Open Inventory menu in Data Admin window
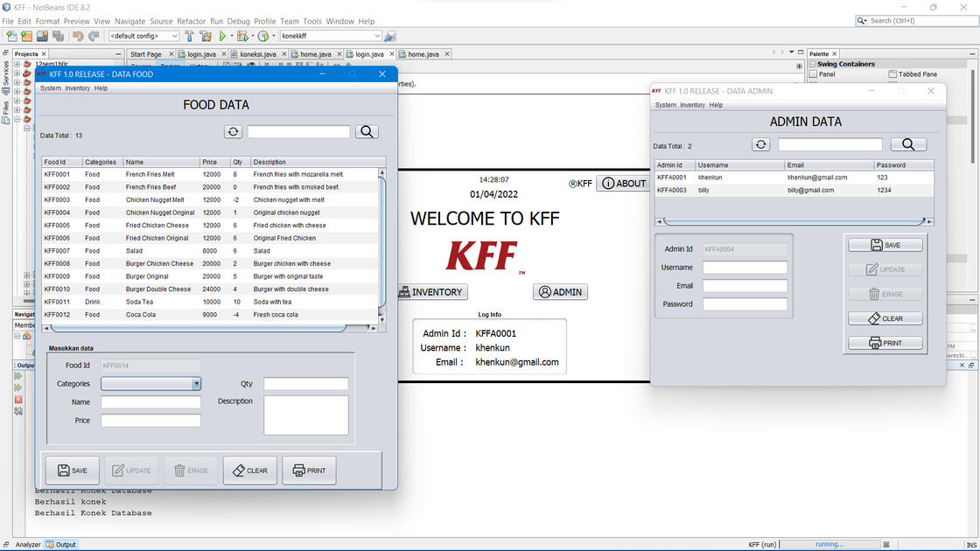980x551 pixels. coord(692,105)
